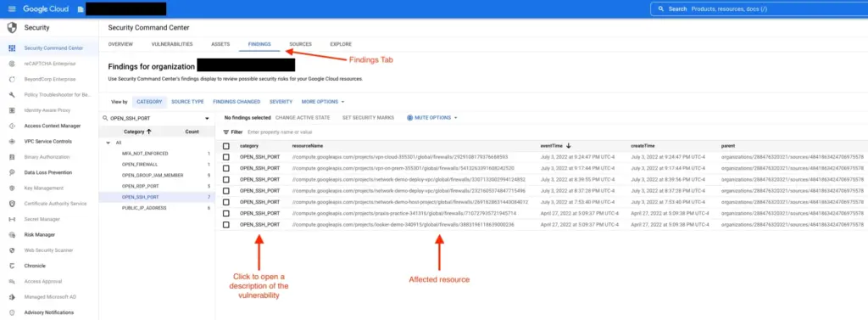Click the mute options eye icon

point(409,118)
